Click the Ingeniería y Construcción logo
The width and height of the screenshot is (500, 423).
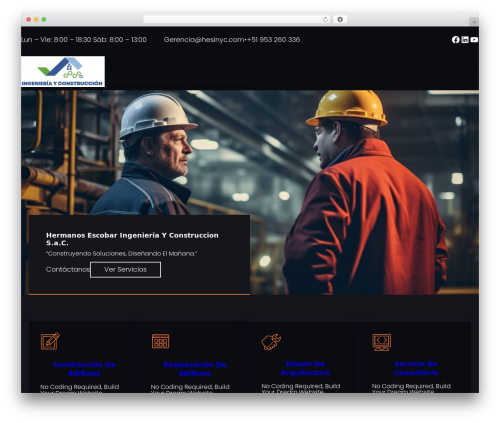[63, 72]
